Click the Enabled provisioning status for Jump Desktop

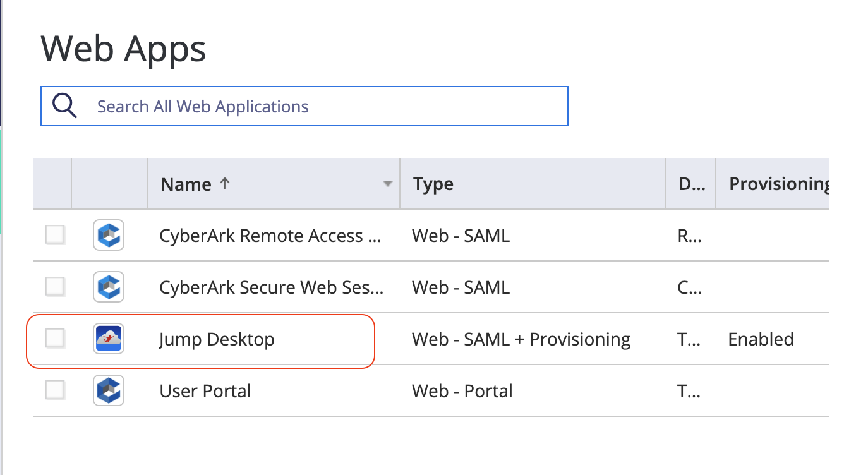761,339
